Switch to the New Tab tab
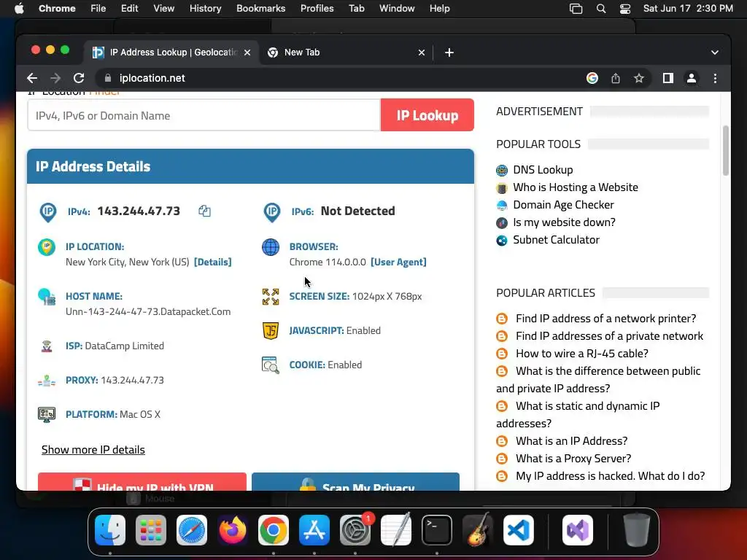Viewport: 747px width, 560px height. 347,52
